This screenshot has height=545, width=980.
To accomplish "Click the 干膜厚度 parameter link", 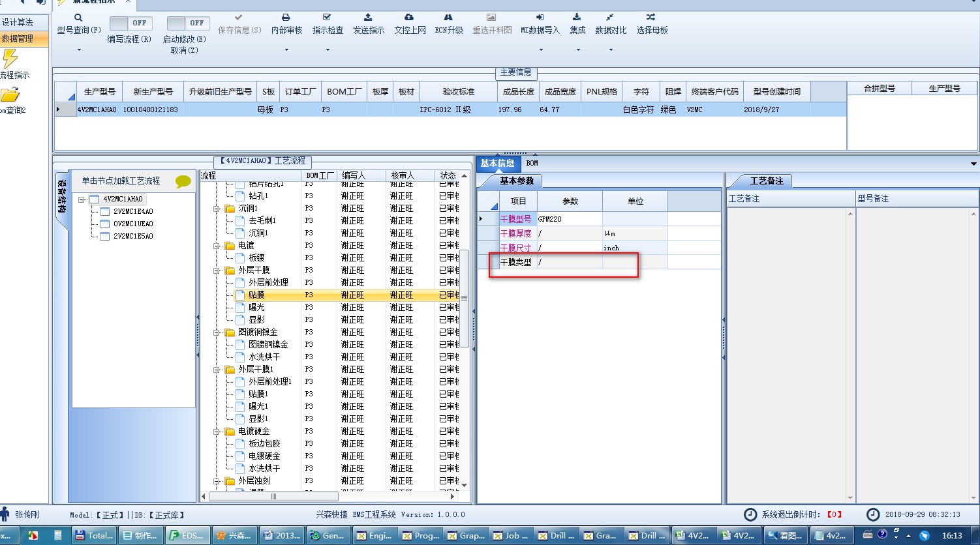I will tap(515, 233).
